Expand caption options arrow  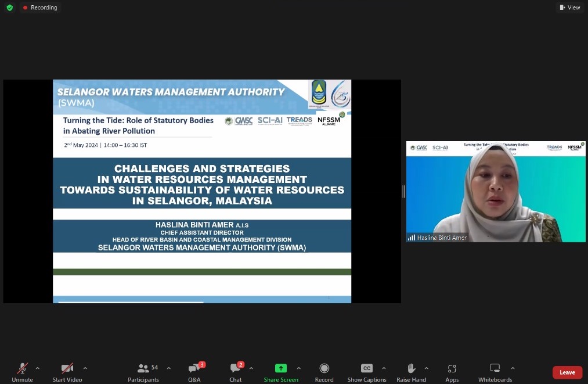(384, 368)
